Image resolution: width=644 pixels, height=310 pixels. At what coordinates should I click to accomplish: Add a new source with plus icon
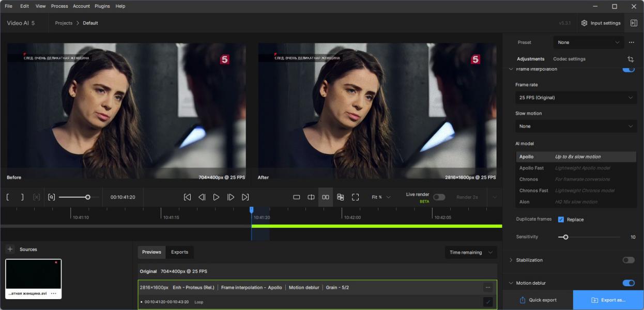pyautogui.click(x=10, y=250)
